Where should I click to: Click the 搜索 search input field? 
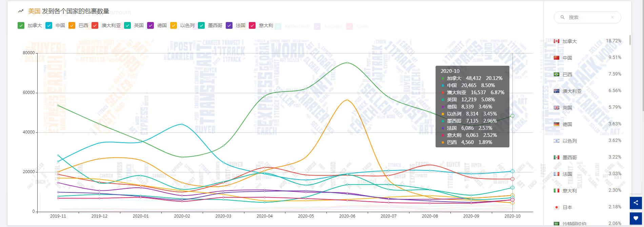point(588,17)
